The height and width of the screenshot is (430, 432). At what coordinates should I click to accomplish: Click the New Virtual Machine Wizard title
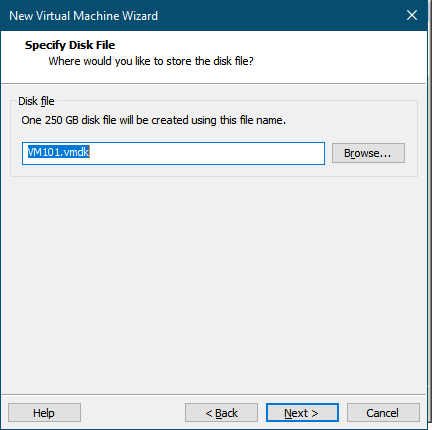(83, 16)
